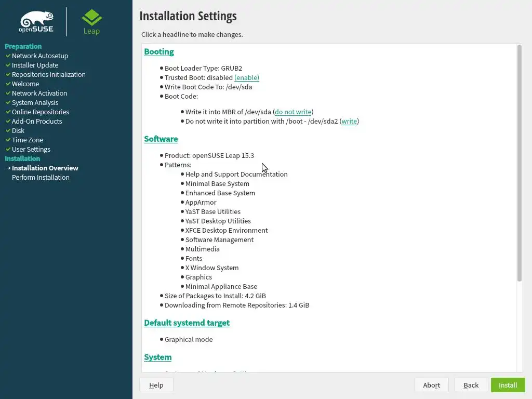
Task: Click the 'Boot Loader Type: GRUB2' line
Action: pos(203,68)
